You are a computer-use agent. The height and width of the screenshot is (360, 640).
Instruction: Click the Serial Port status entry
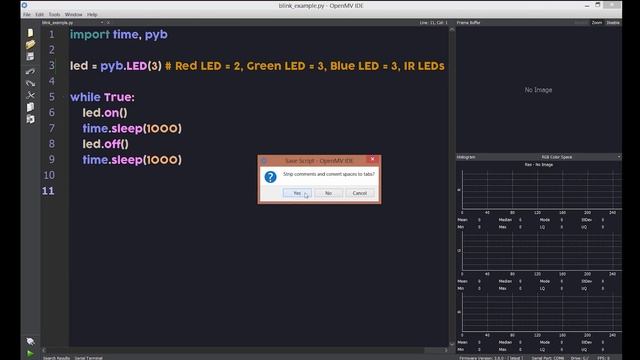[x=548, y=358]
